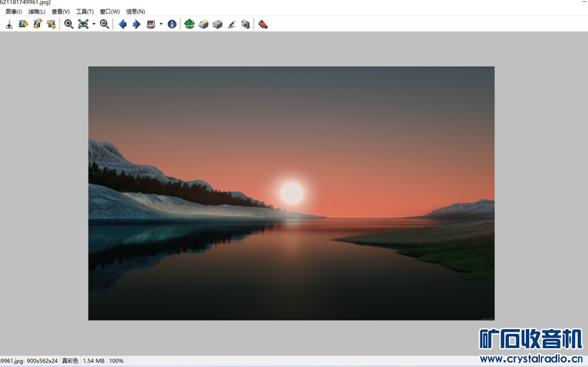Click the scissors cut icon
The height and width of the screenshot is (367, 588).
pos(9,24)
